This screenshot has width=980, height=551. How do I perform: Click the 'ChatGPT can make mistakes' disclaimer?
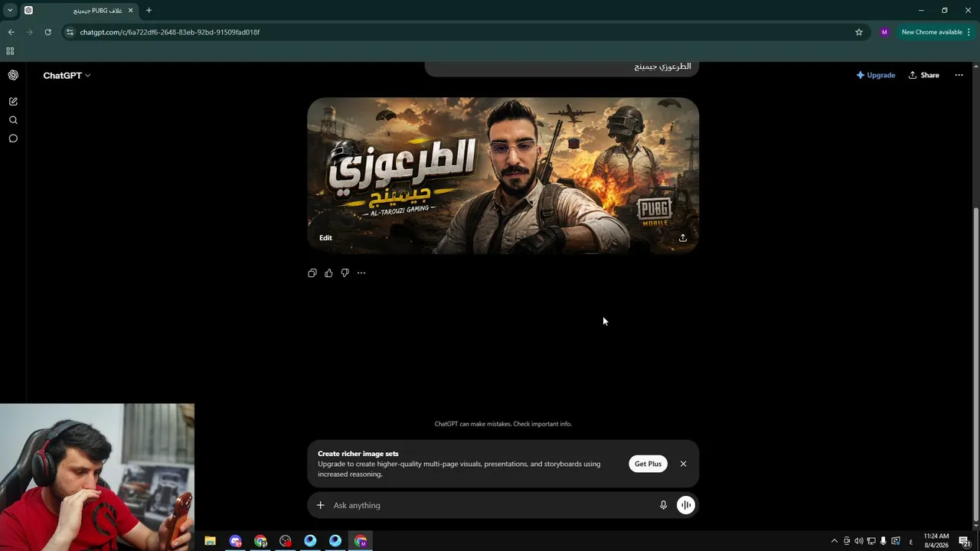coord(503,424)
